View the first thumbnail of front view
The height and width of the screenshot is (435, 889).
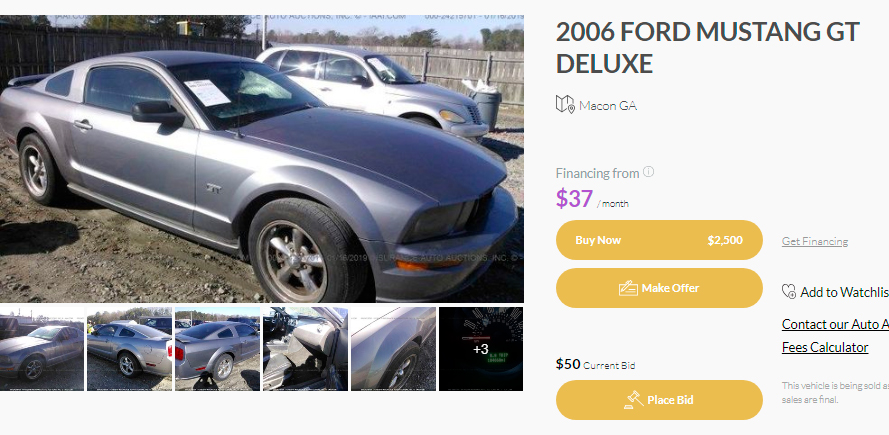[42, 349]
